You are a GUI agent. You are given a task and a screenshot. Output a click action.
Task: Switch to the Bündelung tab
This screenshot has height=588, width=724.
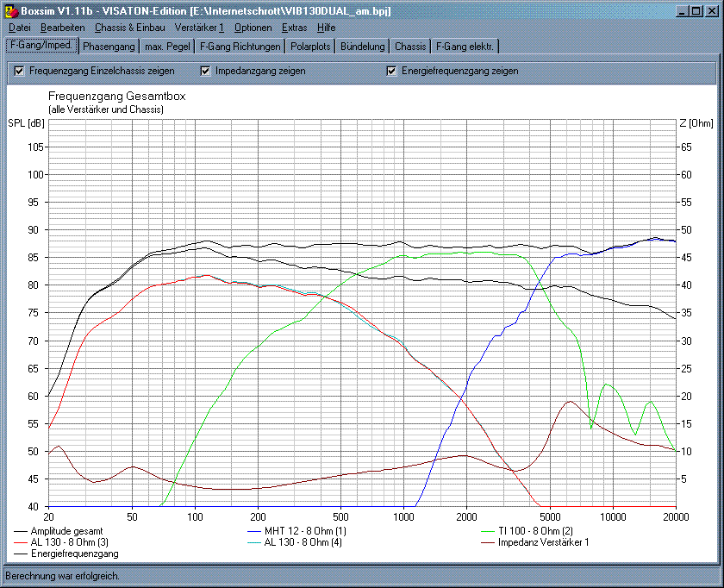coord(362,47)
